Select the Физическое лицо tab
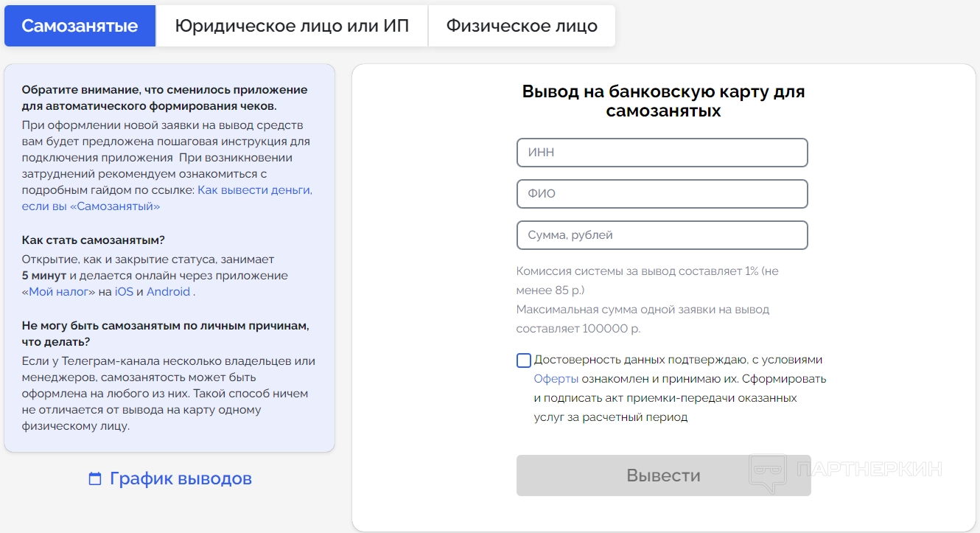 click(x=522, y=26)
